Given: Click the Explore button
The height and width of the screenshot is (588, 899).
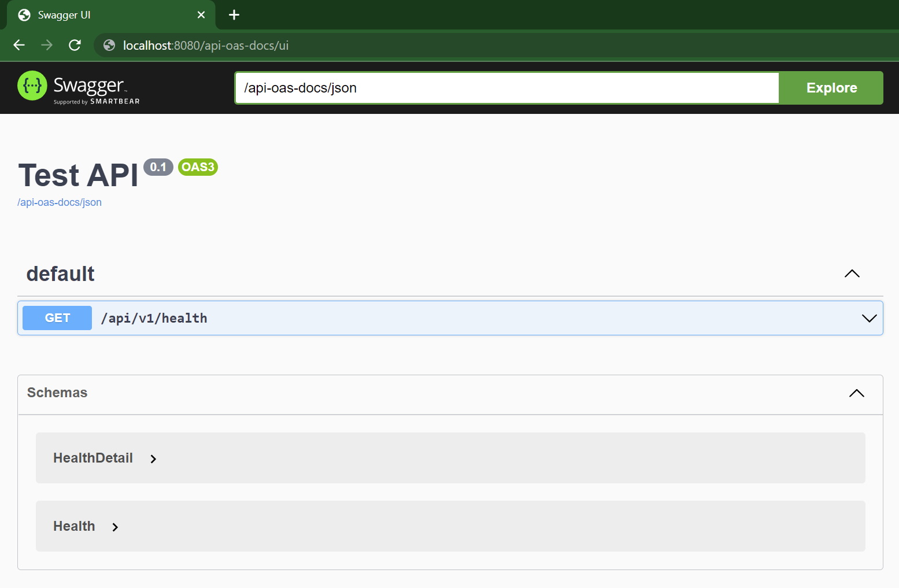Looking at the screenshot, I should [831, 88].
